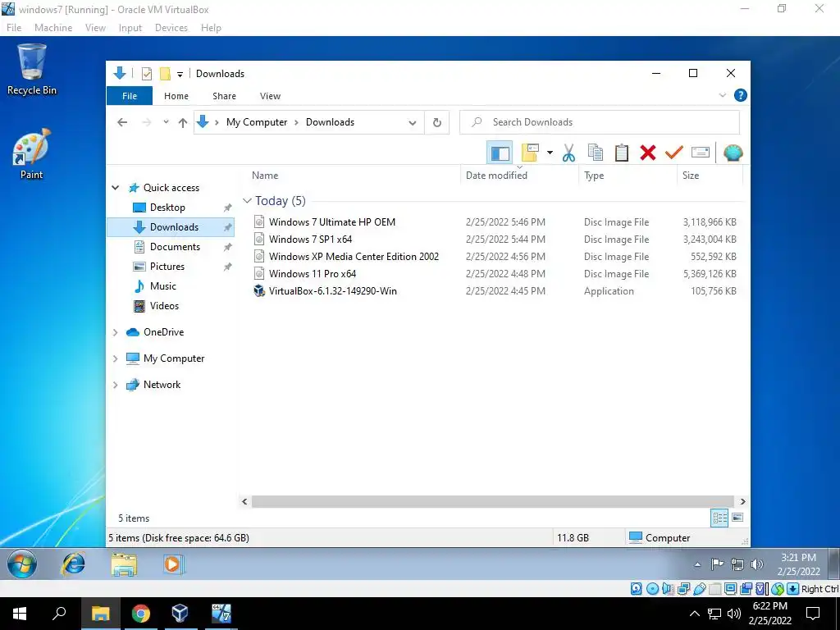Switch to the Share ribbon tab
The image size is (840, 630).
pyautogui.click(x=224, y=96)
